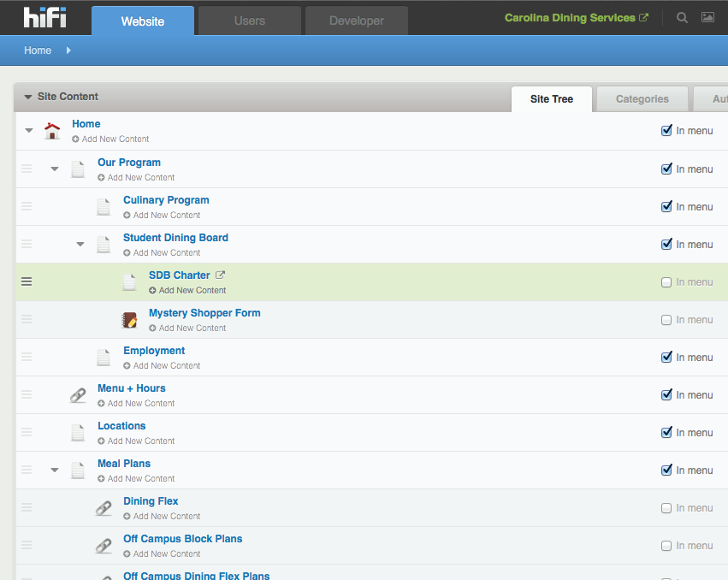Image resolution: width=728 pixels, height=580 pixels.
Task: Grab the drag handle on the SDB Charter row
Action: 27,282
